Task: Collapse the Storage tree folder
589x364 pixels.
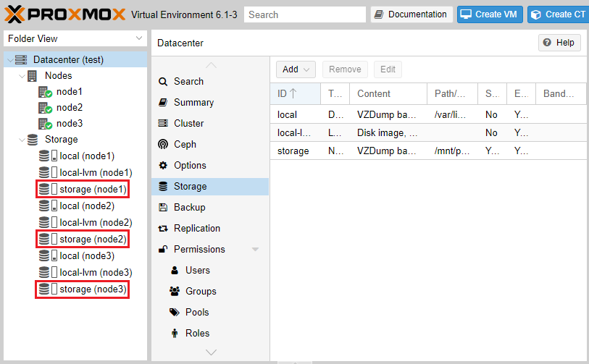Action: [21, 140]
